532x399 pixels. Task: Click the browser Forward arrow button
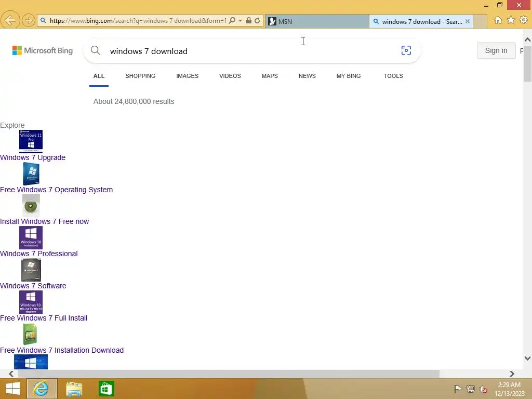(x=29, y=20)
